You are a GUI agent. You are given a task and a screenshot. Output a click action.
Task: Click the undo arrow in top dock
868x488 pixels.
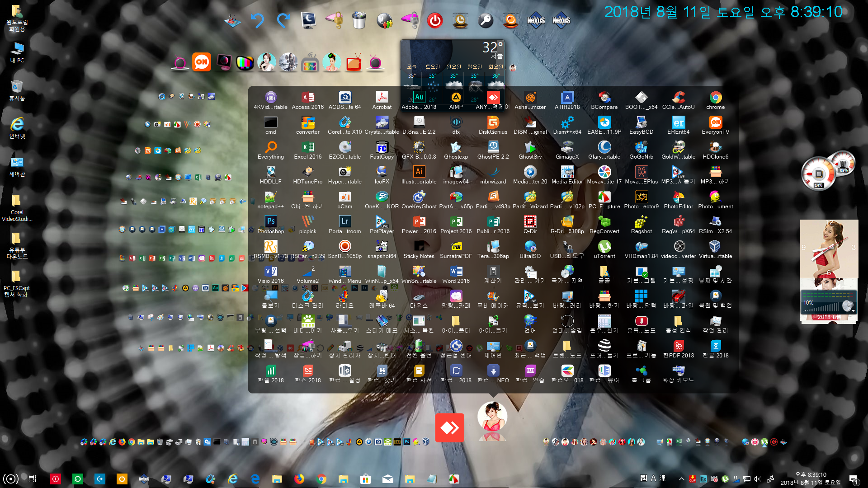coord(258,21)
